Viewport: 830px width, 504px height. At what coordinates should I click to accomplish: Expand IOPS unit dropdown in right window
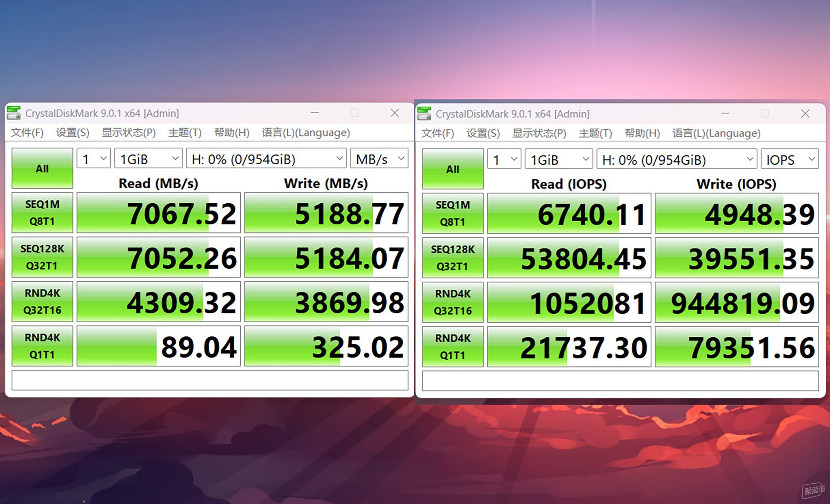point(790,159)
